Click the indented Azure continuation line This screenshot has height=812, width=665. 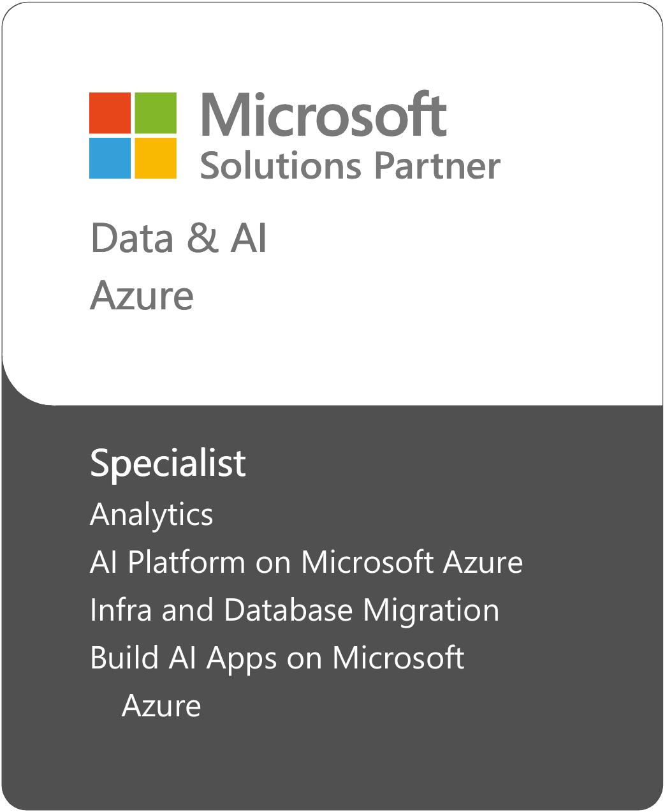tap(161, 705)
